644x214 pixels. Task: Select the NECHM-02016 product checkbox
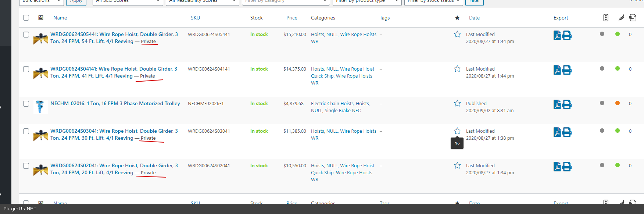[x=26, y=104]
